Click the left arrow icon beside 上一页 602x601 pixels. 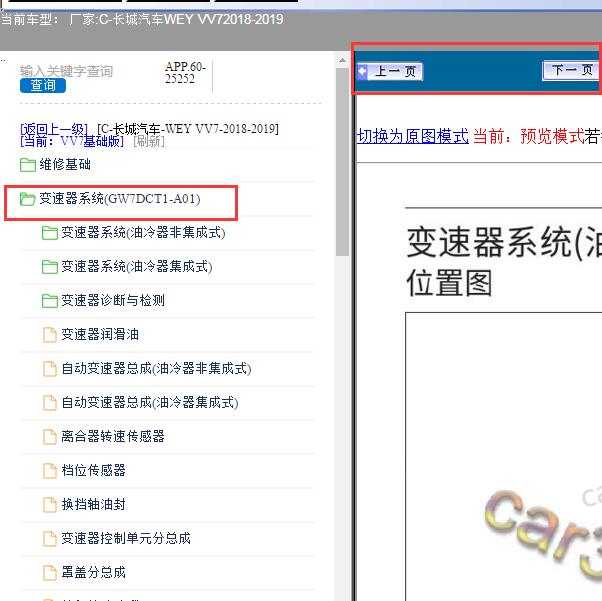362,71
